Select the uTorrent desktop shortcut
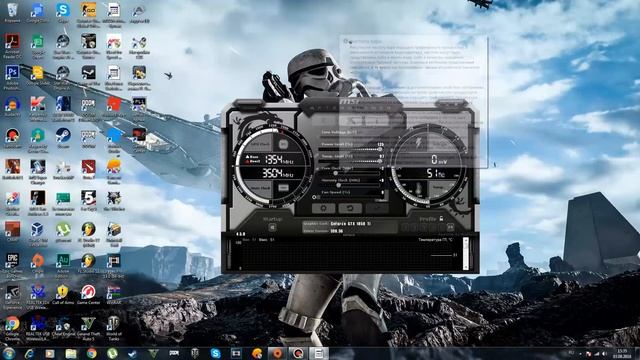The image size is (640, 360). [x=63, y=232]
